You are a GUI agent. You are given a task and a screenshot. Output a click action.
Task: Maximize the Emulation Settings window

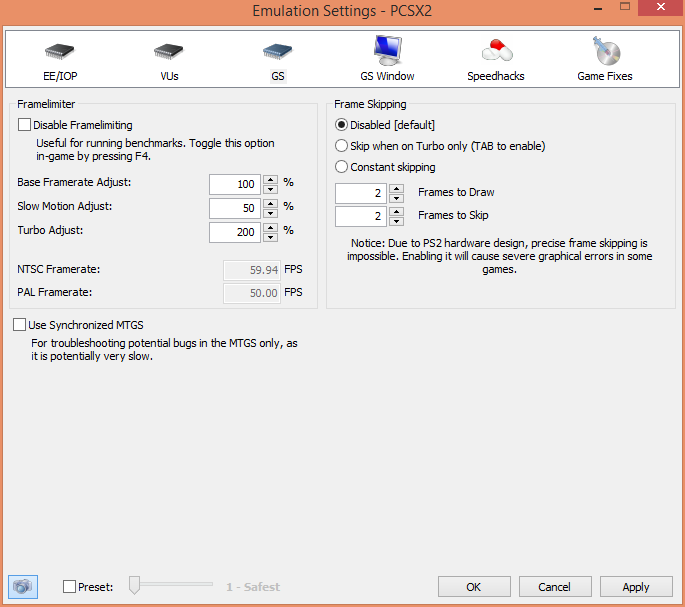tap(625, 7)
